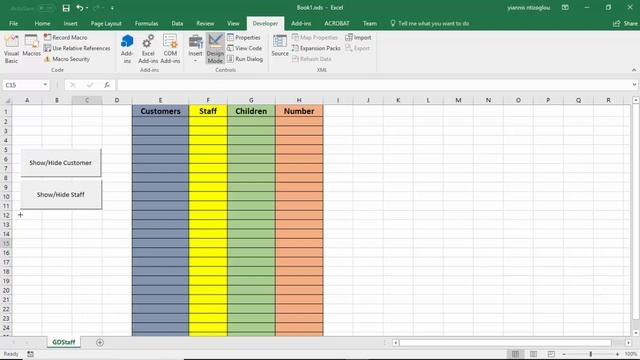
Task: Switch to the Data tab
Action: tap(177, 24)
